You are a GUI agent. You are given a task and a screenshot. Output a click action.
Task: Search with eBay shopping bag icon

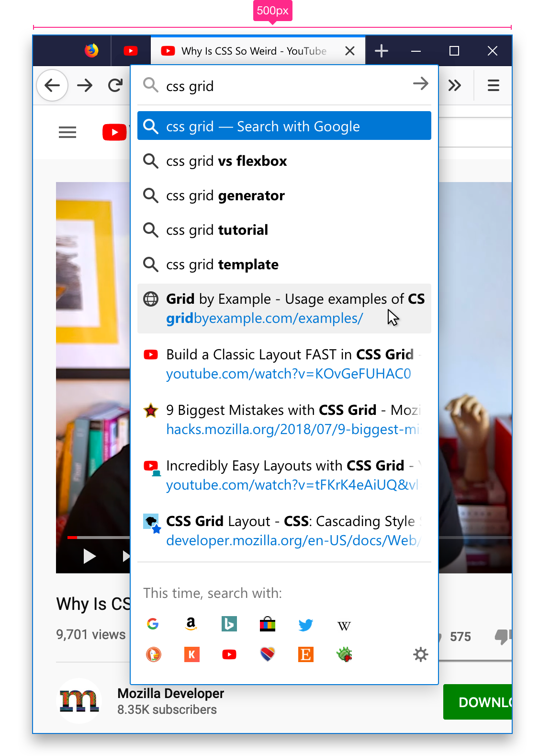(268, 624)
